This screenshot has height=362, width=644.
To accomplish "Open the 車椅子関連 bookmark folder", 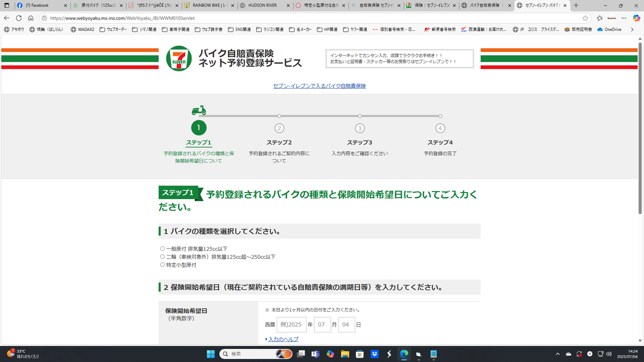I will [x=176, y=30].
